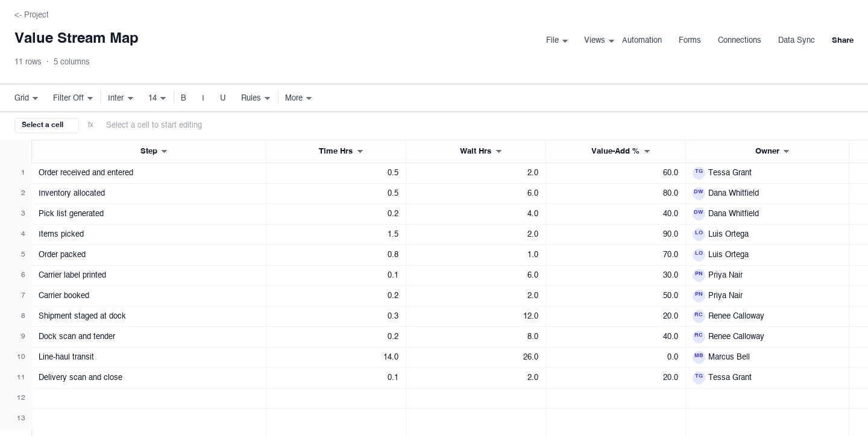868x436 pixels.
Task: Click the RC avatar in the Shipment staged at dock row
Action: tap(699, 316)
